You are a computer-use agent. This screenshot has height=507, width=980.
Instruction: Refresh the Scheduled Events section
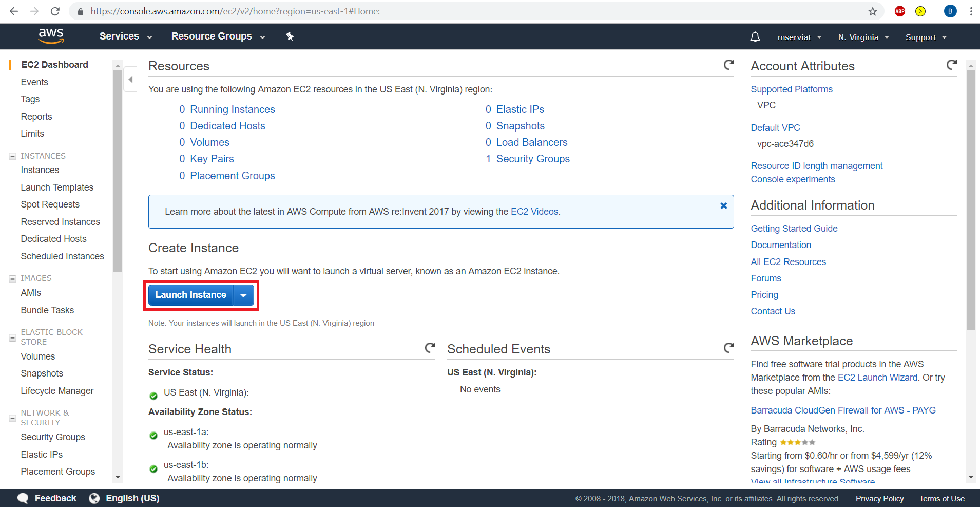click(x=728, y=348)
